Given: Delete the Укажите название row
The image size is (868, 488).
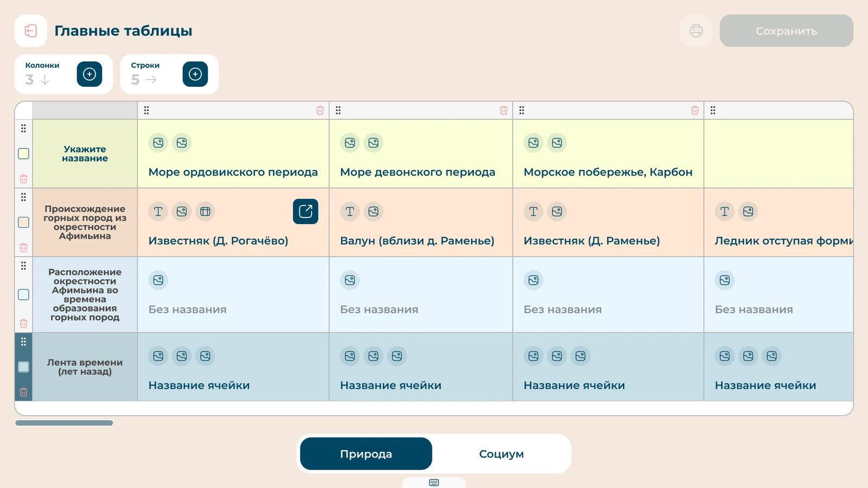Looking at the screenshot, I should pos(23,179).
